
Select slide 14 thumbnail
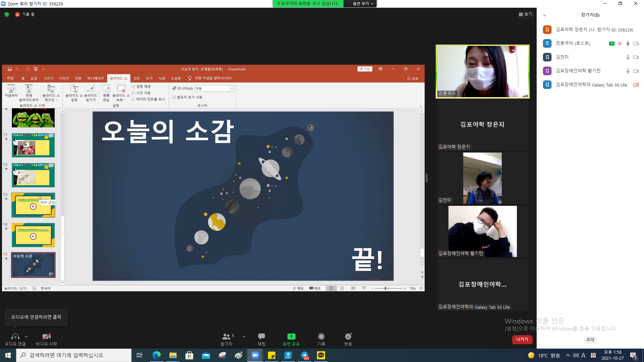pos(33,235)
